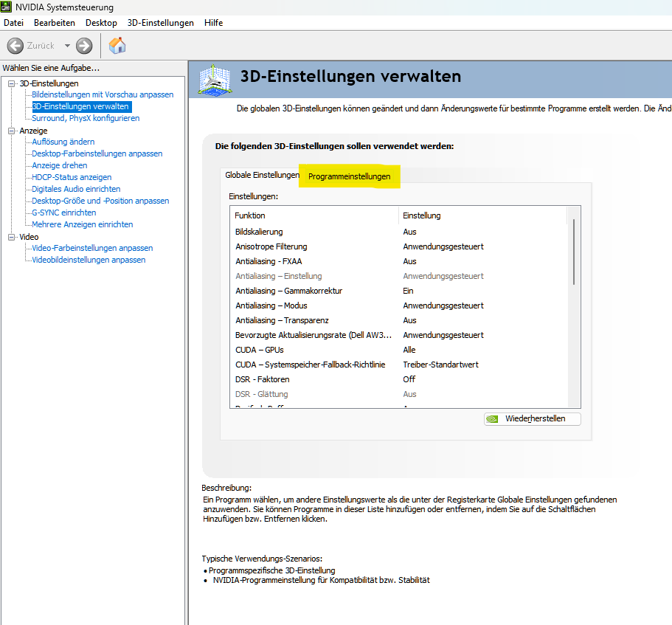The width and height of the screenshot is (672, 625).
Task: Select the Bildskalierung row
Action: click(x=398, y=232)
